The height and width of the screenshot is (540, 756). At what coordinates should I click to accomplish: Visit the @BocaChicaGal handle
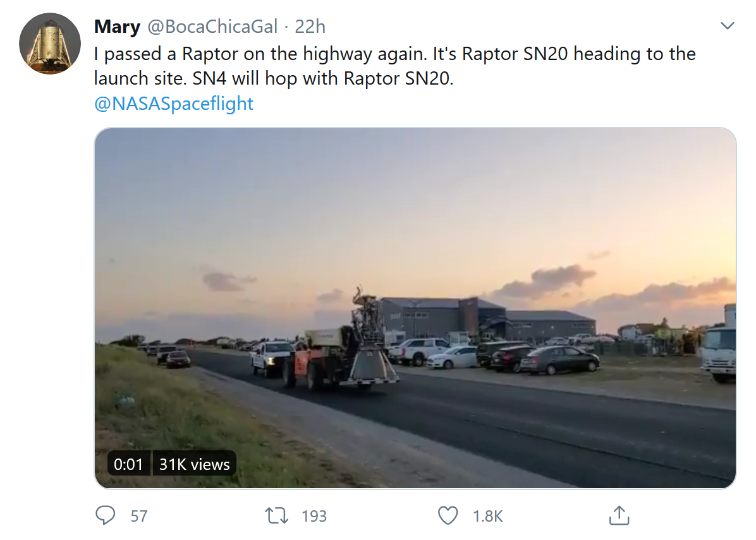point(212,27)
